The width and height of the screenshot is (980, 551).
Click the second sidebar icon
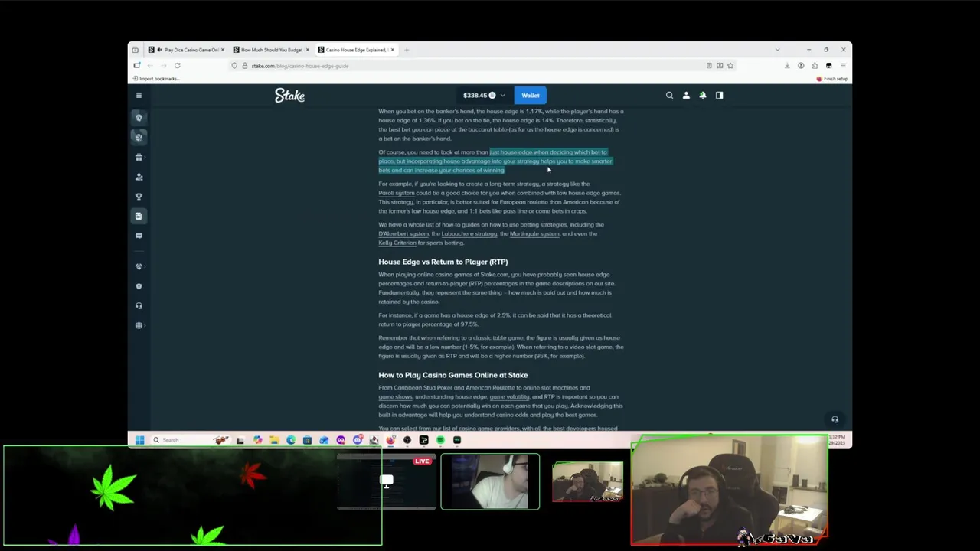pyautogui.click(x=139, y=137)
